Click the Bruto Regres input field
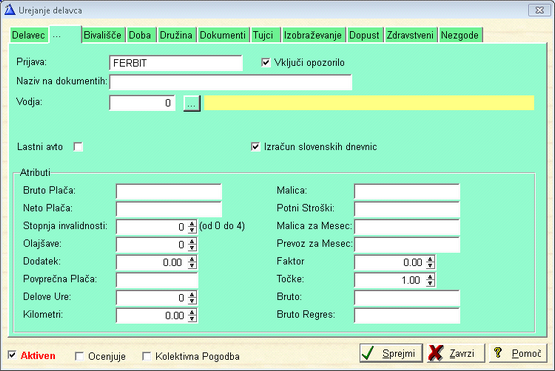 tap(407, 315)
